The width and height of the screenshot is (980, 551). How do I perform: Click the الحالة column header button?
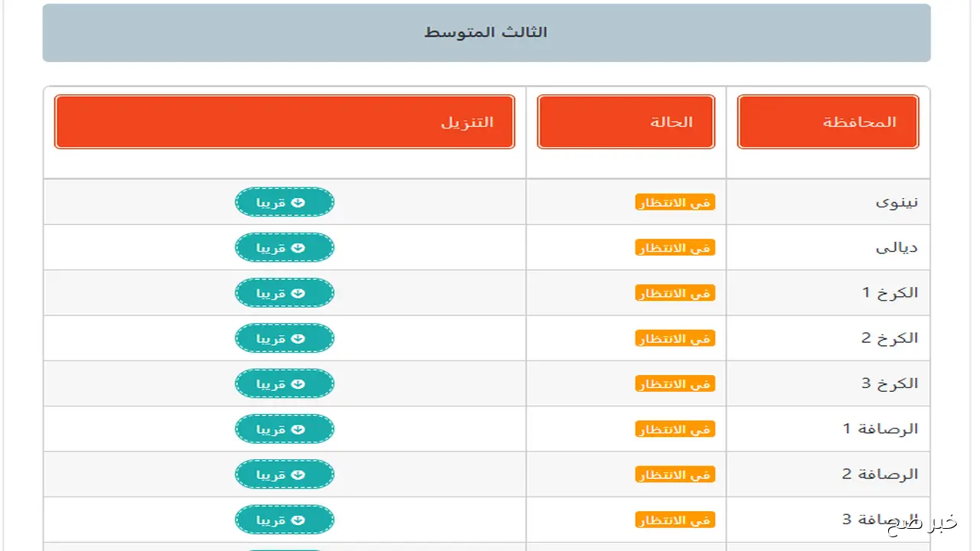point(626,121)
